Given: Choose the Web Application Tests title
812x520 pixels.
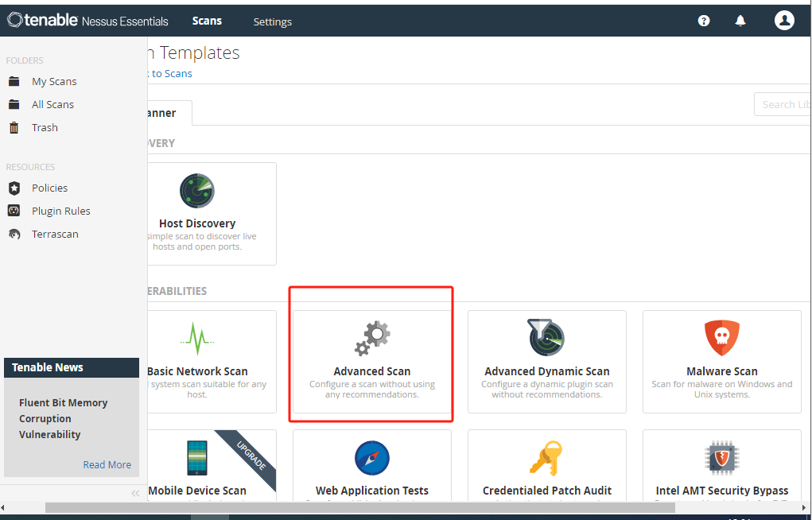Looking at the screenshot, I should click(x=372, y=491).
